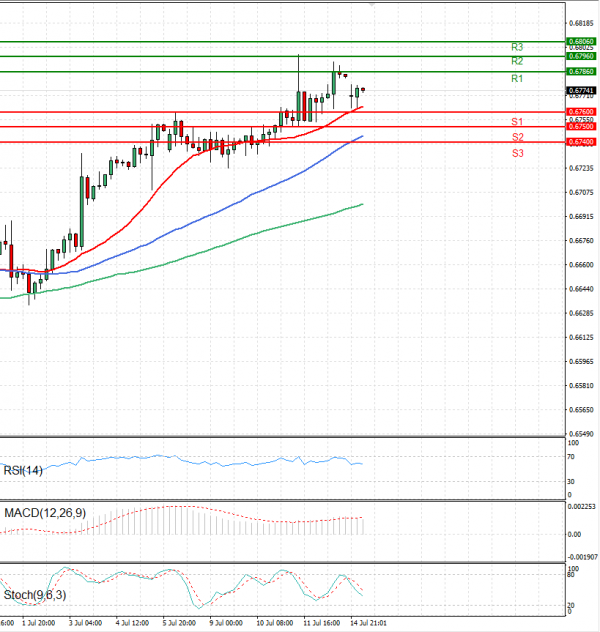Click the S3 support label

pos(518,153)
